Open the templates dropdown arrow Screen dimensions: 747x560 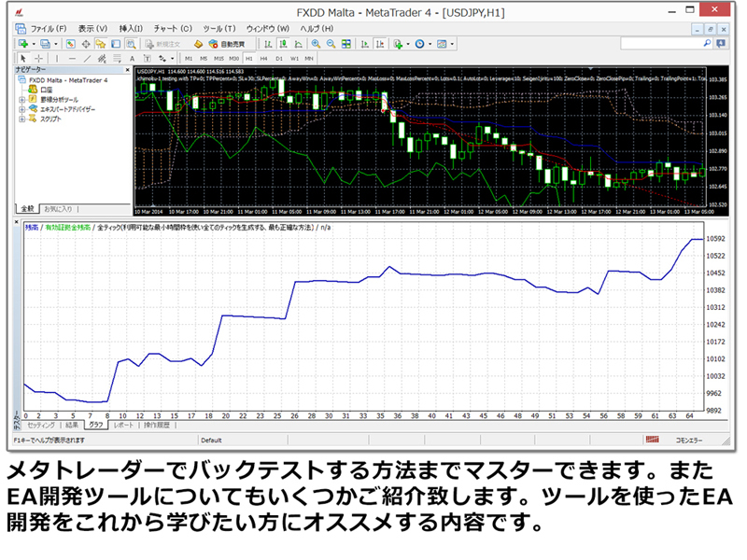(x=452, y=44)
